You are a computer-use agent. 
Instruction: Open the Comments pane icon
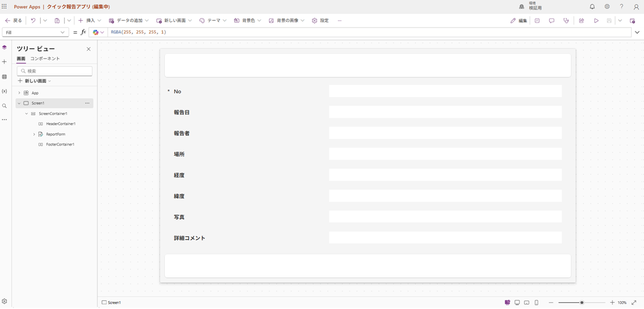click(552, 21)
